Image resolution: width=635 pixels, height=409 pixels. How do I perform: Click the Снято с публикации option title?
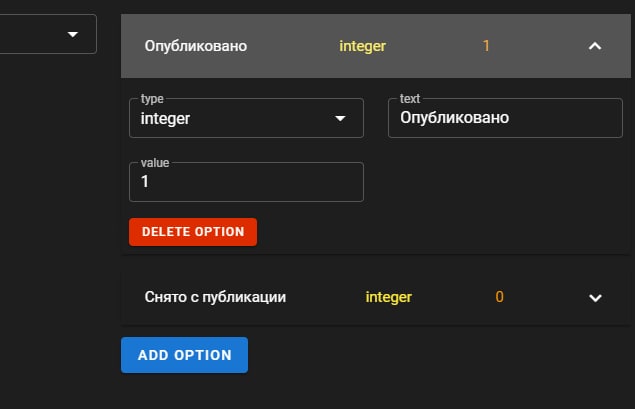tap(216, 298)
